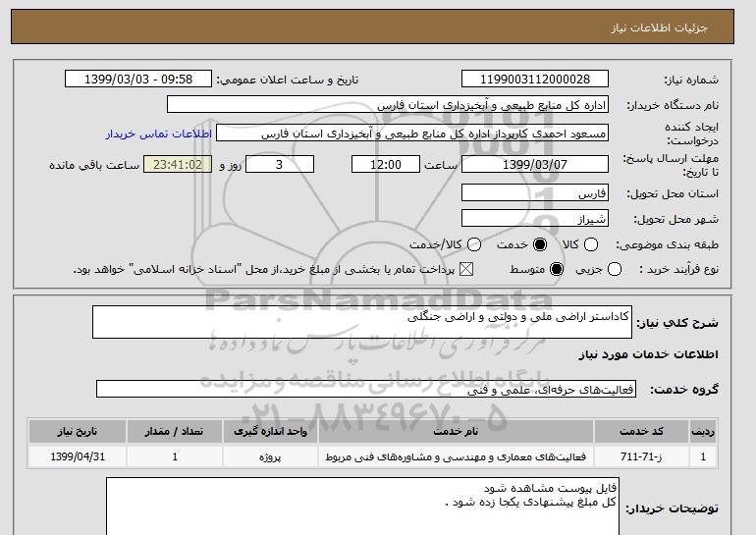
Task: Select the خدمت radio button
Action: (540, 244)
